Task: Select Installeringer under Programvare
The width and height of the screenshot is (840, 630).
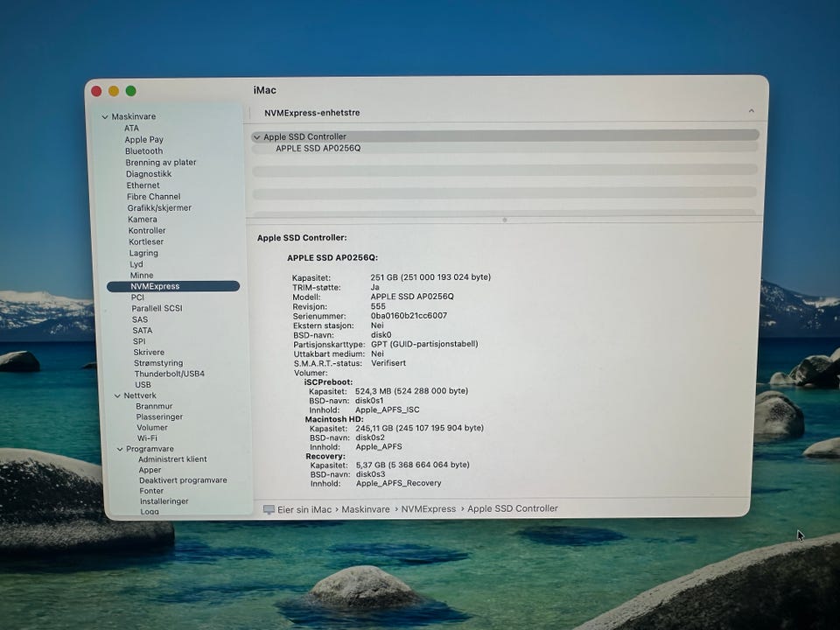Action: click(x=164, y=501)
